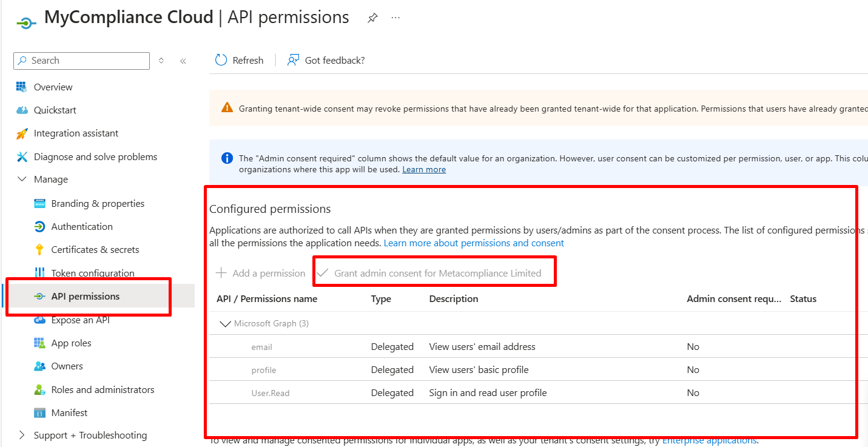868x447 pixels.
Task: Click the feedback person icon
Action: [x=294, y=60]
